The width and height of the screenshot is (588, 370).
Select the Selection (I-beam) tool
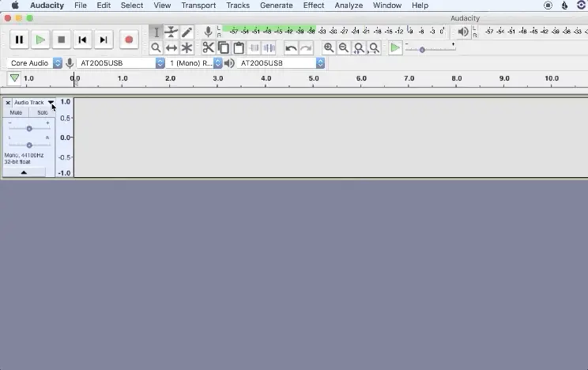pyautogui.click(x=156, y=32)
